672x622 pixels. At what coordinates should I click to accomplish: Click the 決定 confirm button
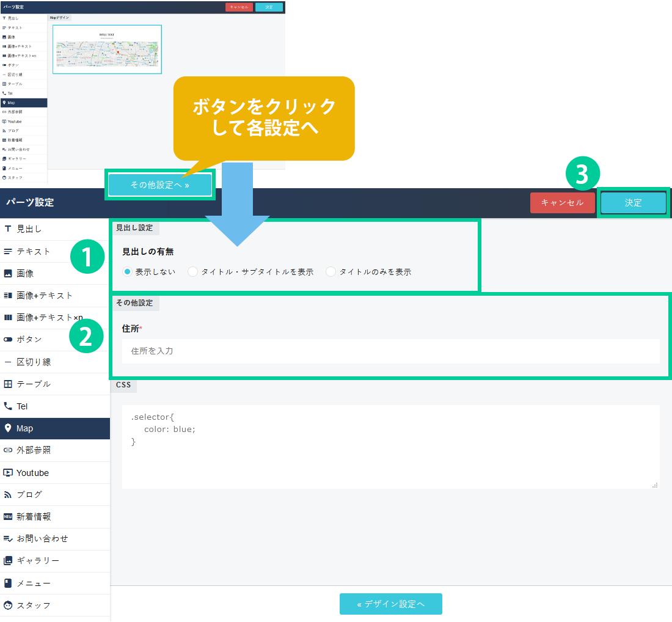pos(633,203)
